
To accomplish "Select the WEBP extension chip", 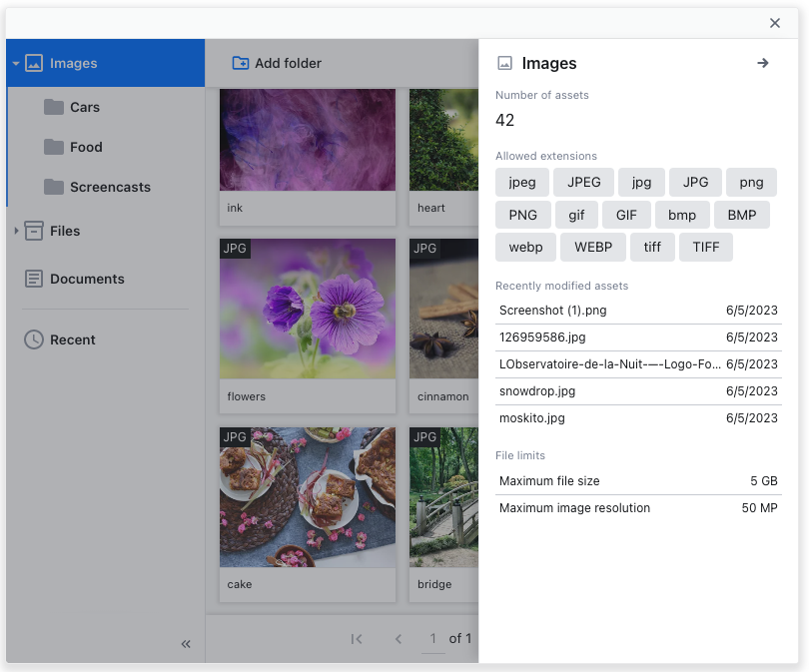I will (592, 247).
